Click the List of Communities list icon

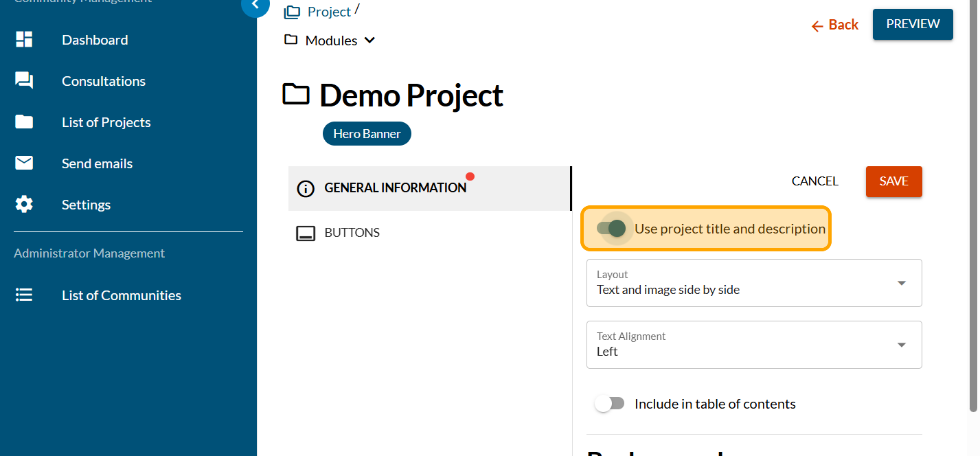pyautogui.click(x=24, y=295)
